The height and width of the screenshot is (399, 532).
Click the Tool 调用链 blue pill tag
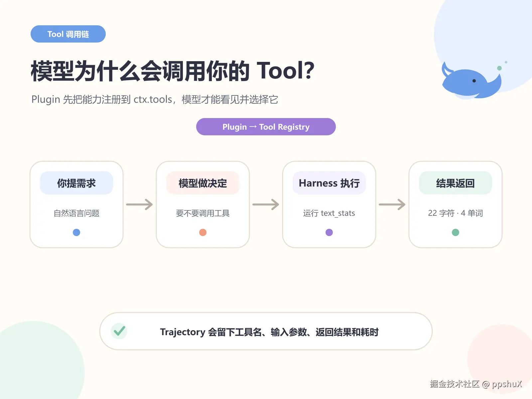(68, 34)
